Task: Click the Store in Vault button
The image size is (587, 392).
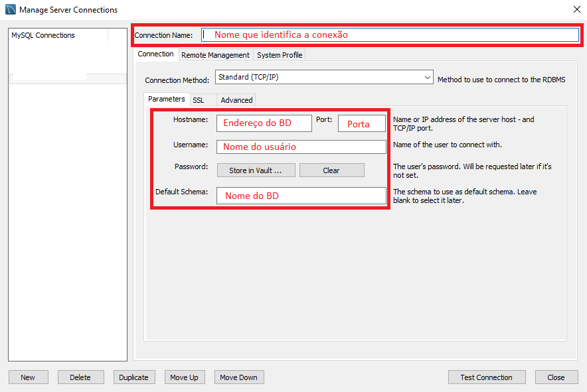Action: click(x=256, y=170)
